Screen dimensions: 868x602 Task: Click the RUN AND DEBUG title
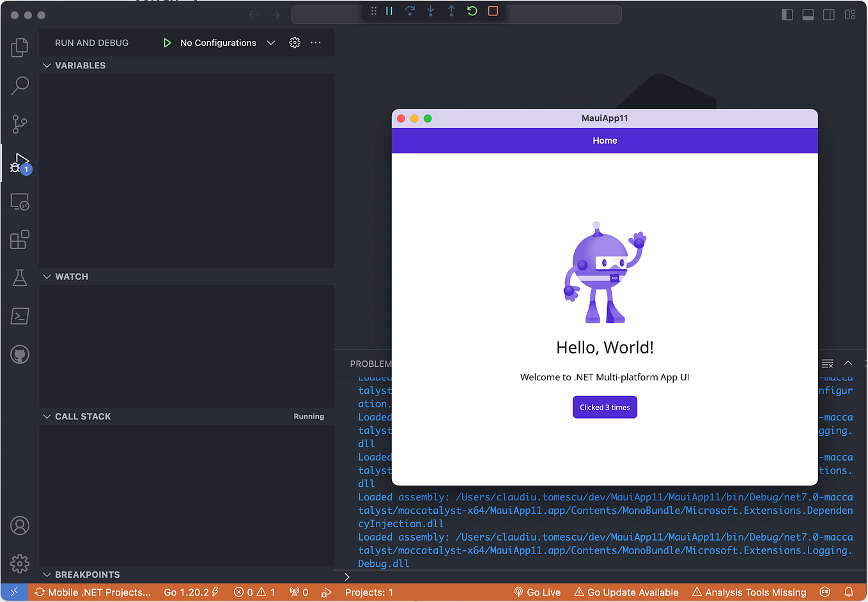91,43
